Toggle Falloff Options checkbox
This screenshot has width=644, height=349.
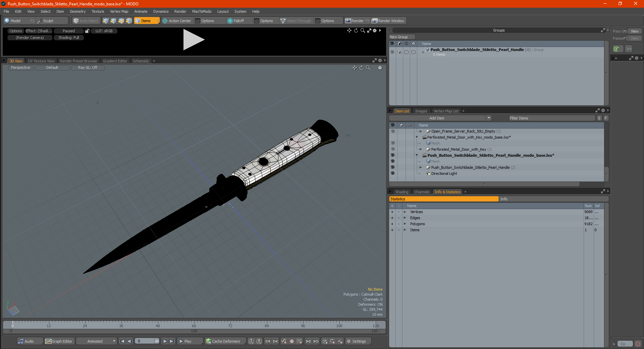(x=257, y=21)
